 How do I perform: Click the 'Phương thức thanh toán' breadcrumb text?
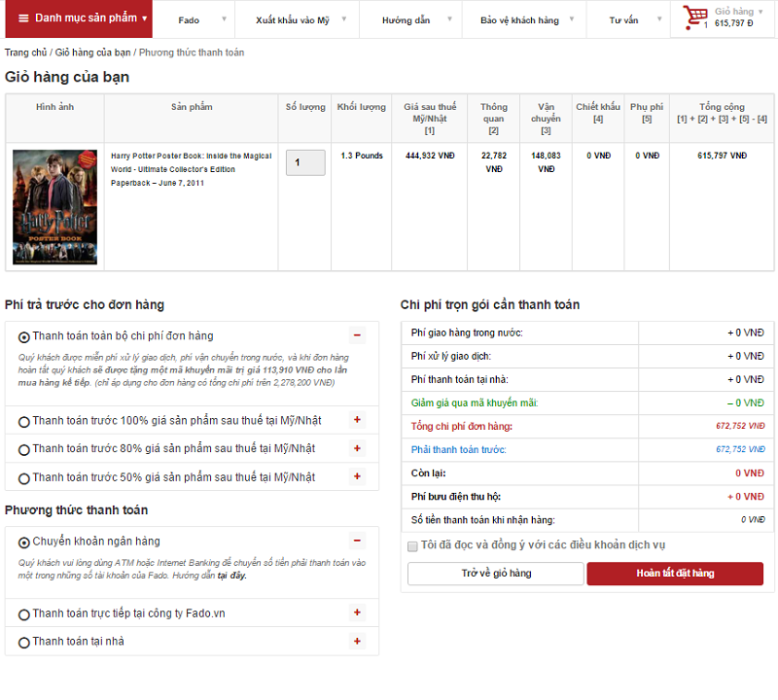(x=192, y=52)
